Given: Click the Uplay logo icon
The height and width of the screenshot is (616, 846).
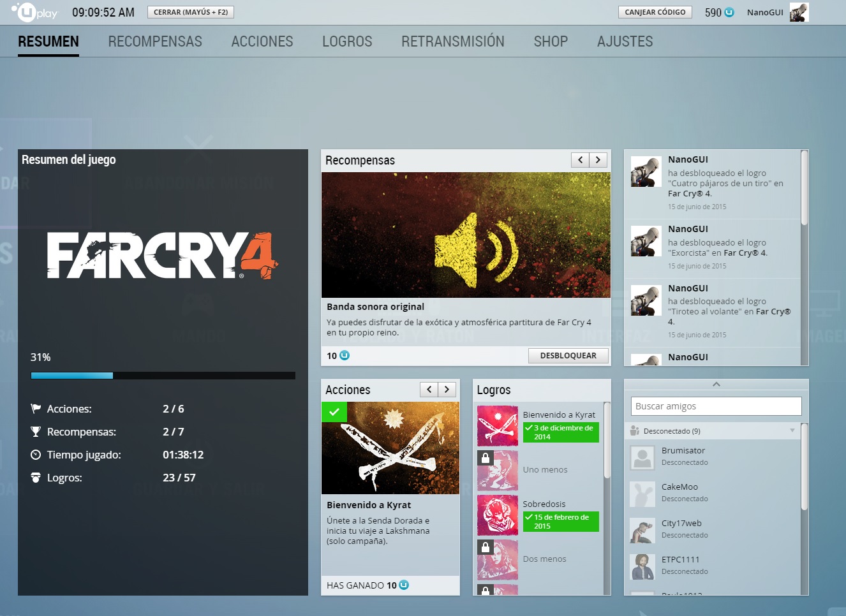Looking at the screenshot, I should 34,12.
